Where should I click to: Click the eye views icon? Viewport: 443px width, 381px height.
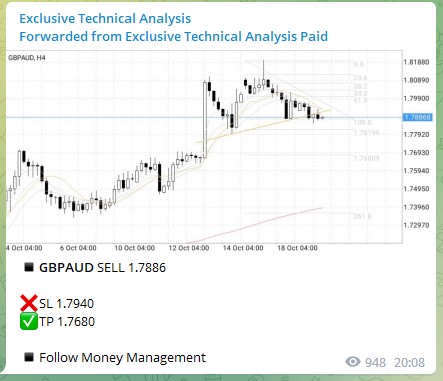coord(353,362)
